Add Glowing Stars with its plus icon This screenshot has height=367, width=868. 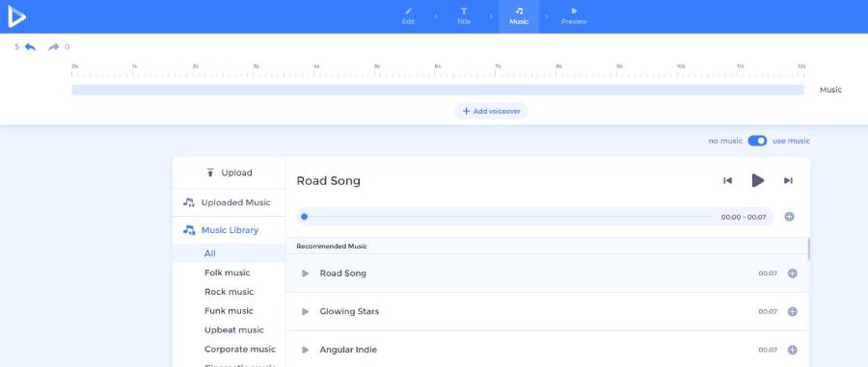792,311
